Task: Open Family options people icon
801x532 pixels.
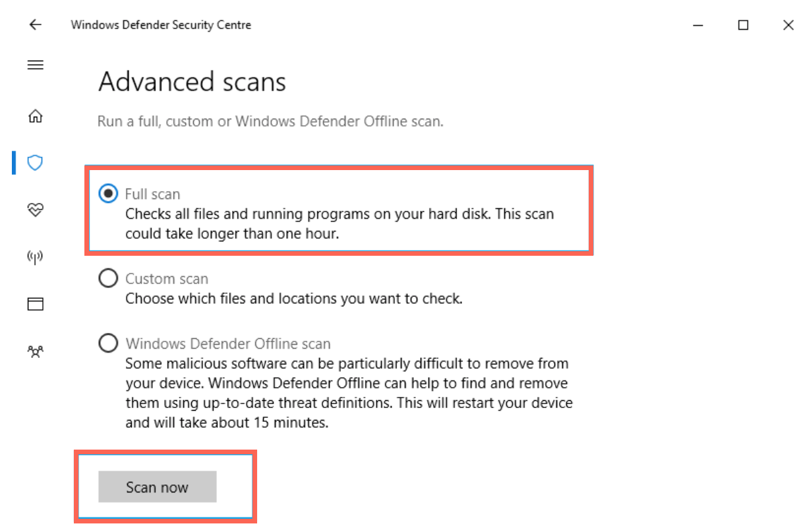Action: point(35,351)
